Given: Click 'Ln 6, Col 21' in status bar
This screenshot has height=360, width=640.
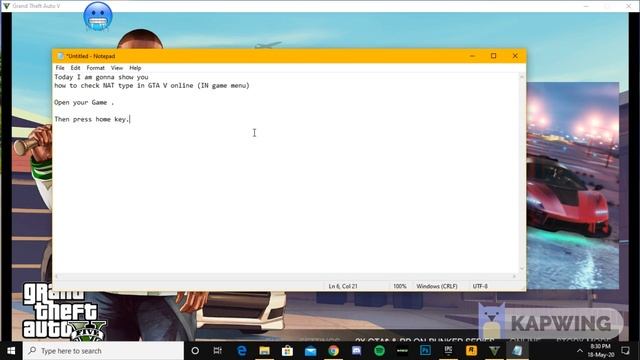Looking at the screenshot, I should (x=343, y=287).
